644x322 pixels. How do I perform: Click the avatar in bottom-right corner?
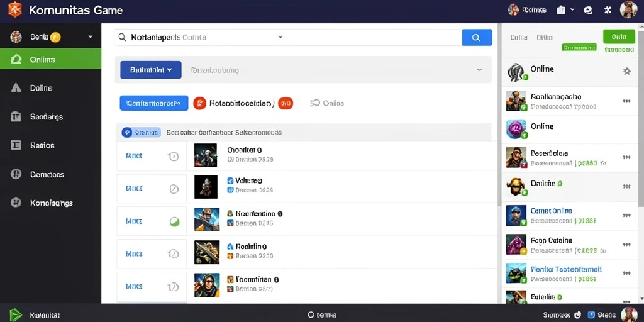coord(628,314)
